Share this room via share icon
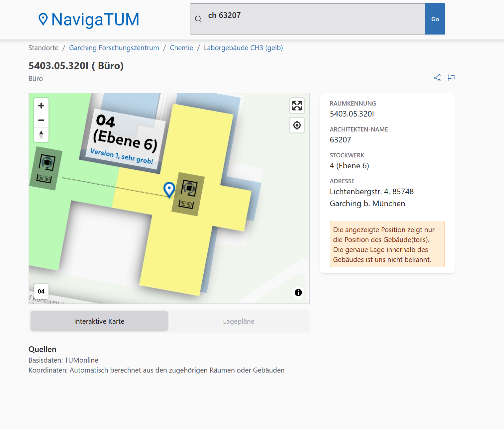The height and width of the screenshot is (429, 504). [x=437, y=78]
